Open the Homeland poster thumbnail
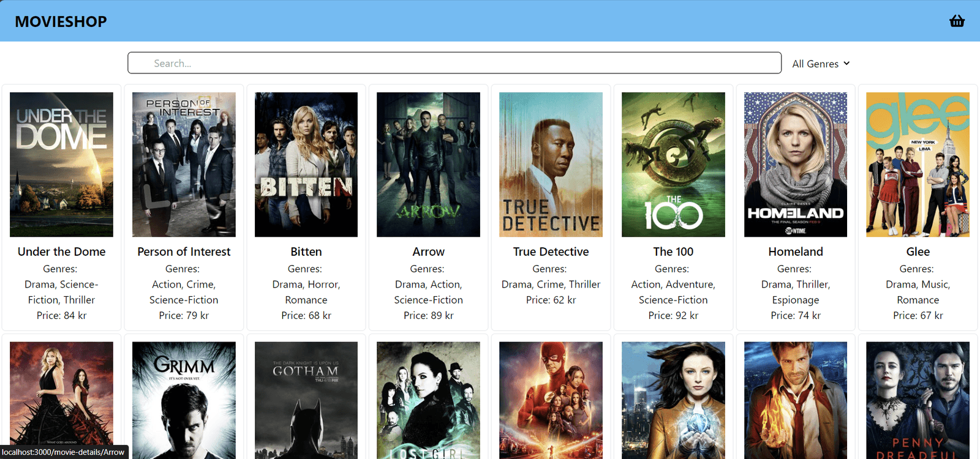The image size is (980, 459). pyautogui.click(x=796, y=165)
